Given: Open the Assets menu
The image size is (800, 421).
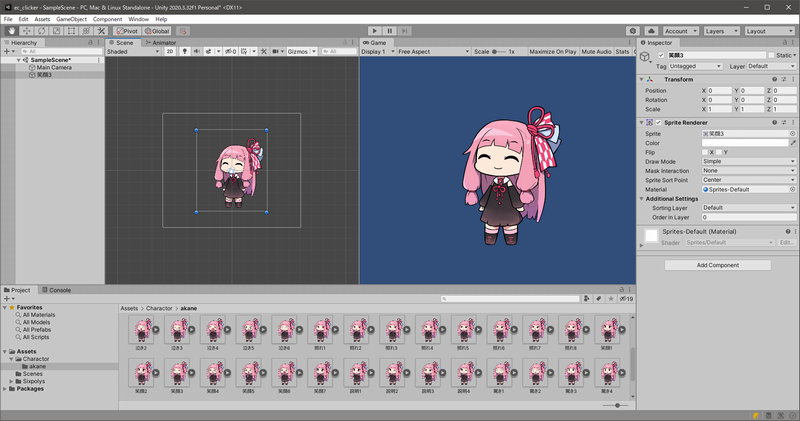Looking at the screenshot, I should click(42, 19).
